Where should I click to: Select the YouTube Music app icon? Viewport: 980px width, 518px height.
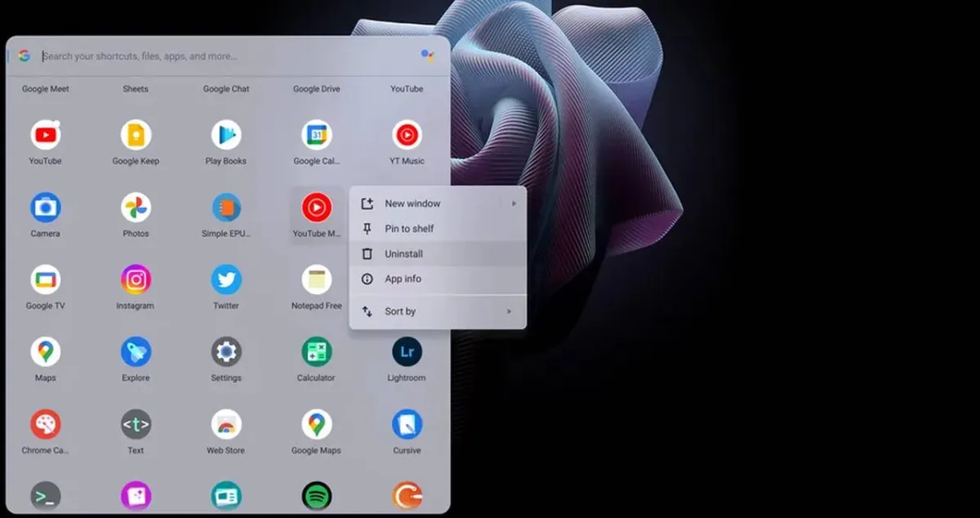coord(316,208)
